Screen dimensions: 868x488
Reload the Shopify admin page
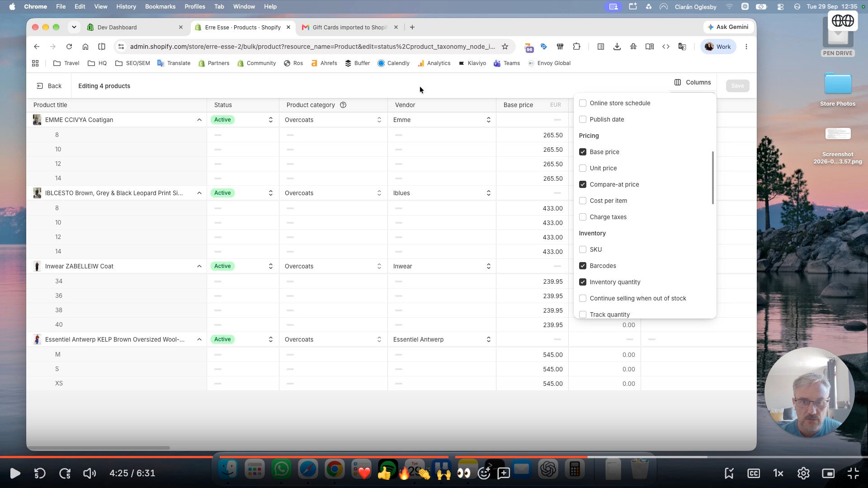(x=69, y=47)
